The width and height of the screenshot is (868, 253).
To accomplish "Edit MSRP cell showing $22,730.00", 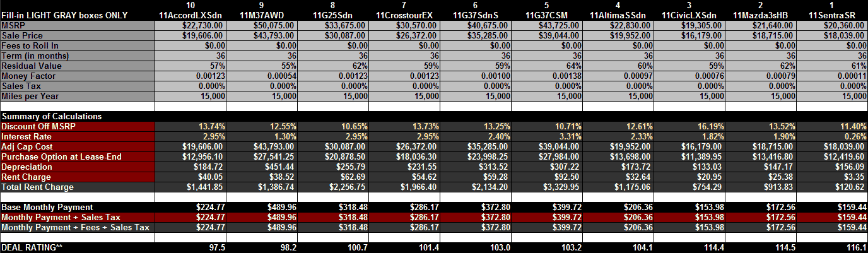I will coord(191,25).
